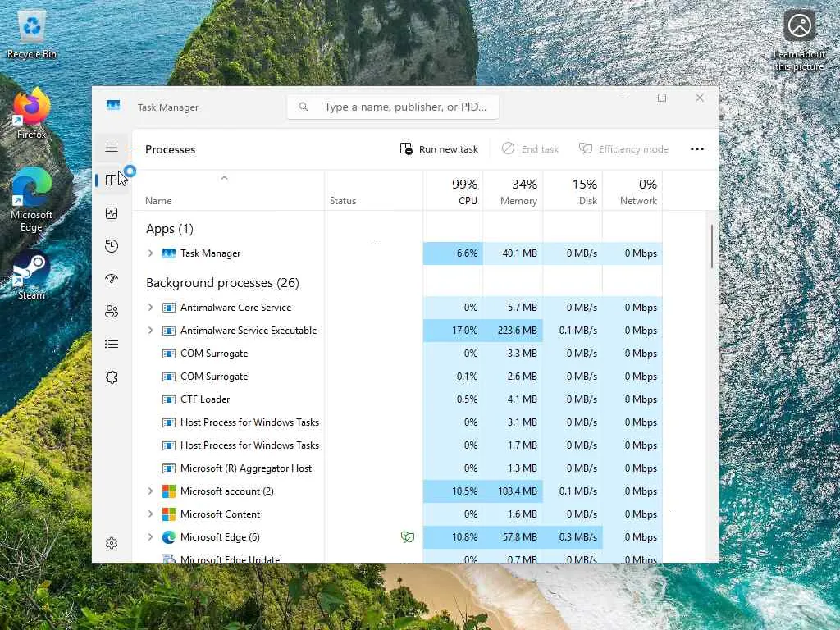Open the Details sidebar icon
This screenshot has width=840, height=630.
(112, 344)
